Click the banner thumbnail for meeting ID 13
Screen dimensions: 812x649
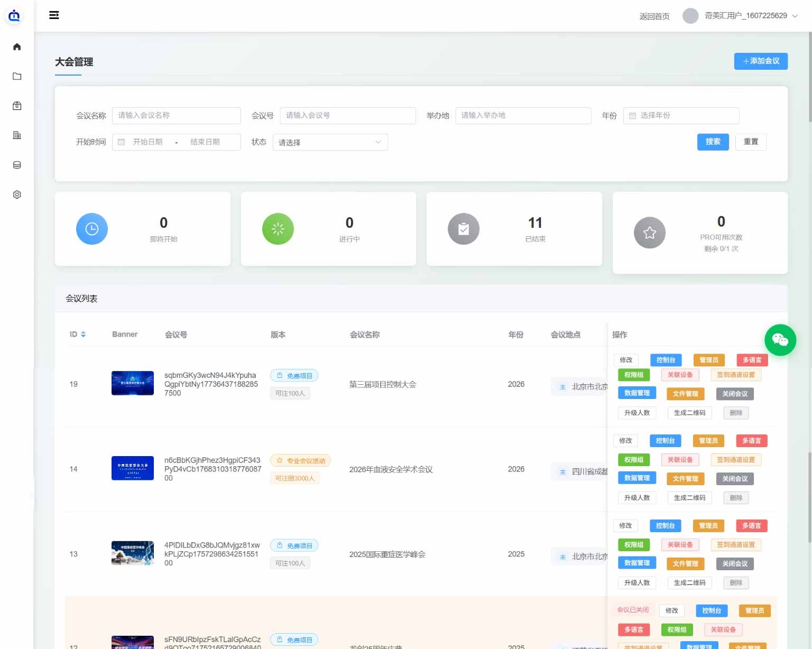coord(133,553)
